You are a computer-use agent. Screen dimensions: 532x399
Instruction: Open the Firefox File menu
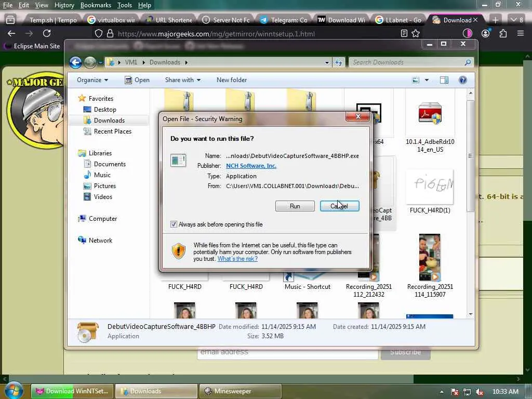[x=7, y=5]
